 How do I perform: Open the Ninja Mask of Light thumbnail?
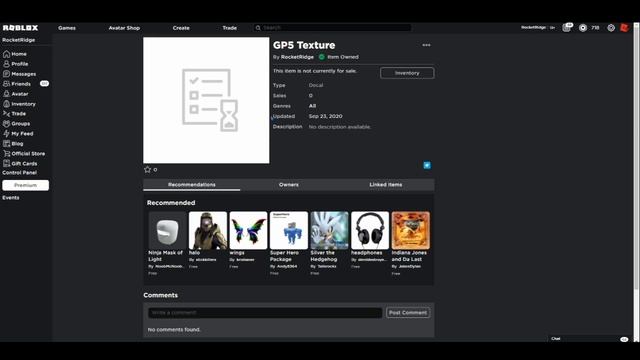[167, 230]
